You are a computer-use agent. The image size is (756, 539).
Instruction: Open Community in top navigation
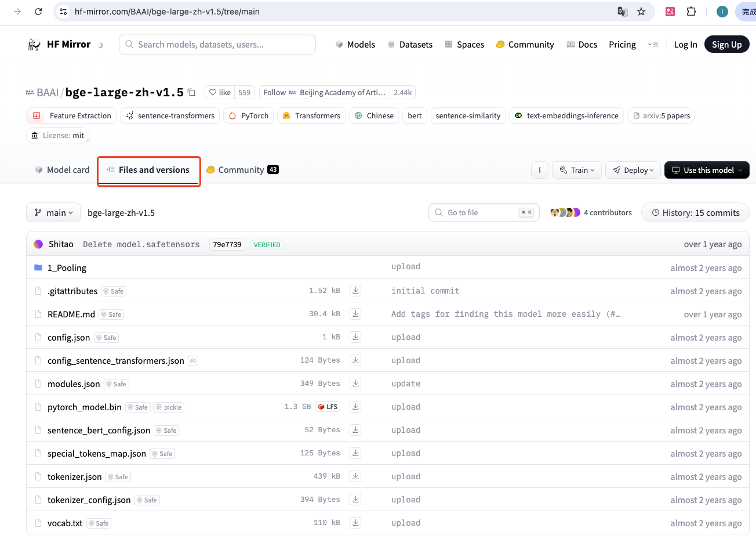[525, 44]
